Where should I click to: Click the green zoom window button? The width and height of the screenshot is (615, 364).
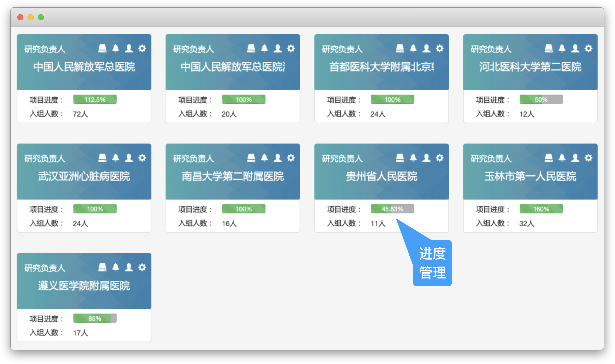[41, 17]
